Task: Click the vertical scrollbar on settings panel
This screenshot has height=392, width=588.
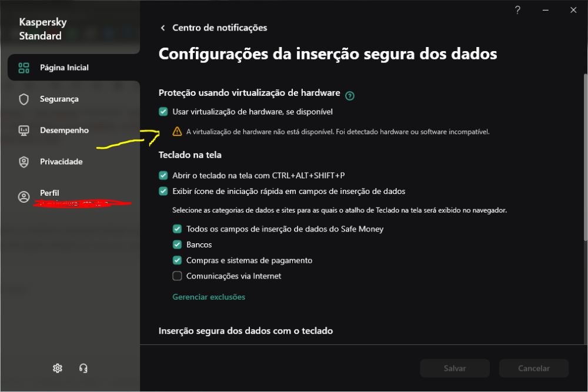Action: click(586, 158)
